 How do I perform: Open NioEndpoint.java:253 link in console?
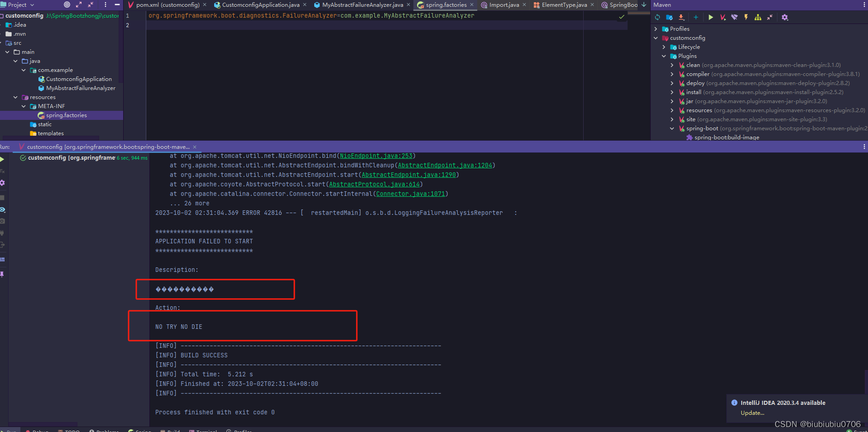376,156
